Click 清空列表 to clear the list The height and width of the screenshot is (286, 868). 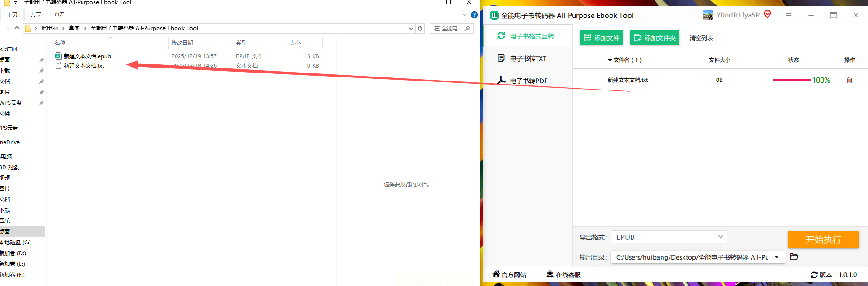coord(701,38)
